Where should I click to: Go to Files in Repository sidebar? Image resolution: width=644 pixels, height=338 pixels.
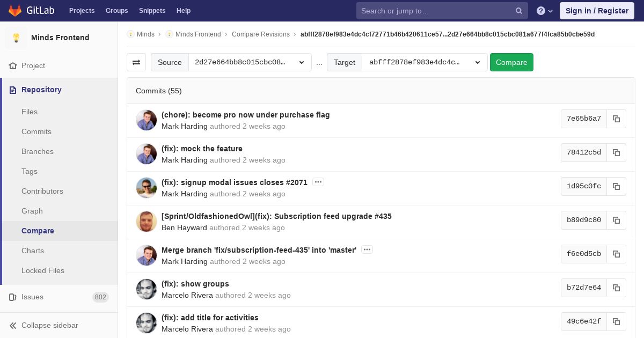(x=30, y=112)
